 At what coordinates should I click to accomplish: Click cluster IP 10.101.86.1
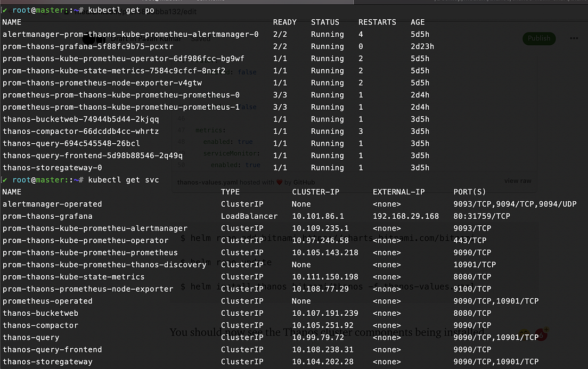pos(318,216)
